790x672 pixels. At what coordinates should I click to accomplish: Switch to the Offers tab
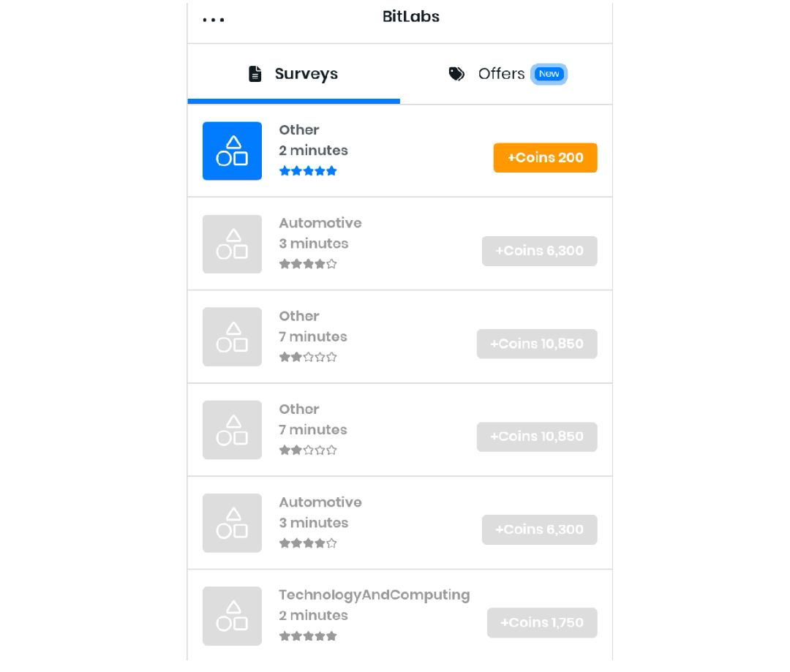click(506, 74)
